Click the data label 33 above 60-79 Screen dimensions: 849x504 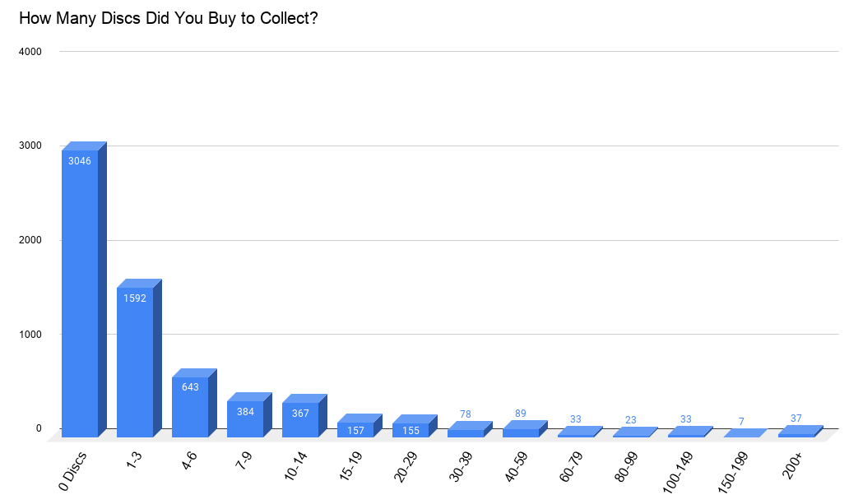coord(576,419)
